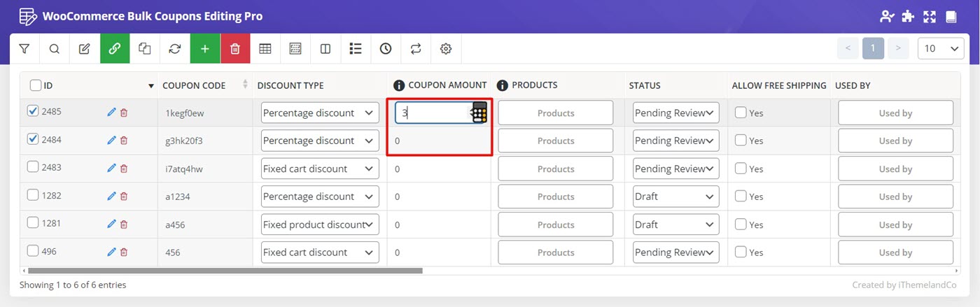Screen dimensions: 980x307
Task: Open discount type dropdown for coupon 1kegf0ew
Action: [320, 113]
